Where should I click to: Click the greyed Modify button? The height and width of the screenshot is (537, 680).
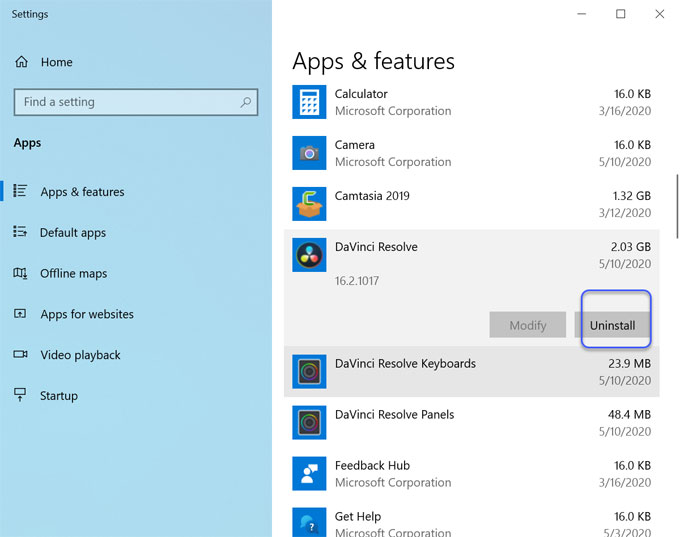[x=528, y=325]
